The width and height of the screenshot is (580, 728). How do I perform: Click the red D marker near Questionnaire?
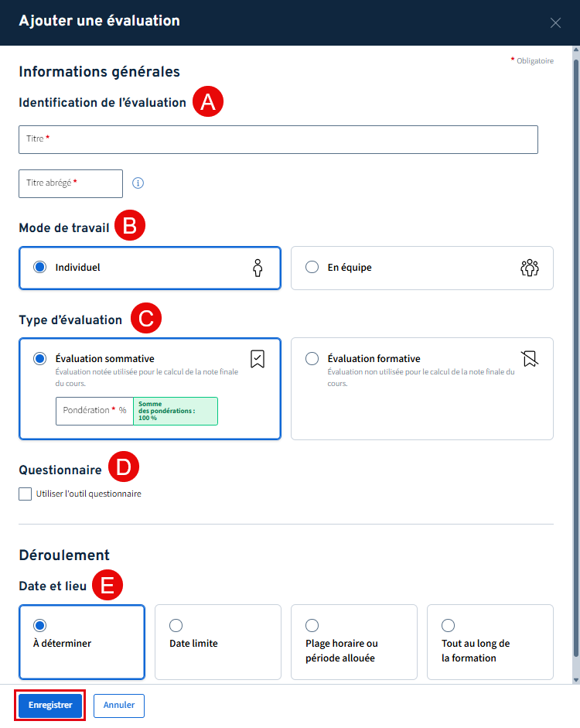(x=123, y=467)
